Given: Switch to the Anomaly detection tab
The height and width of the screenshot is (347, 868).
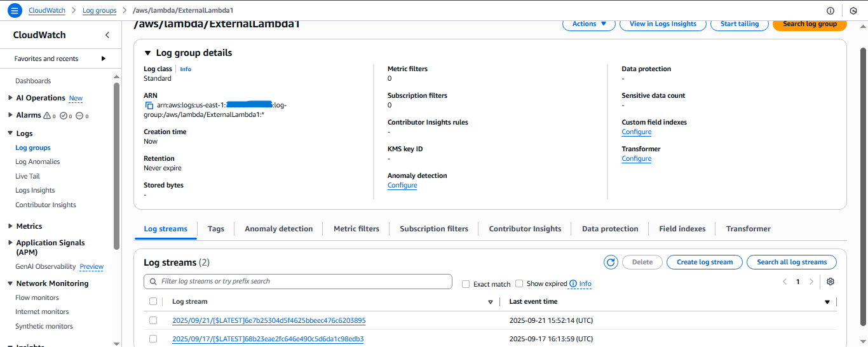Looking at the screenshot, I should 279,229.
